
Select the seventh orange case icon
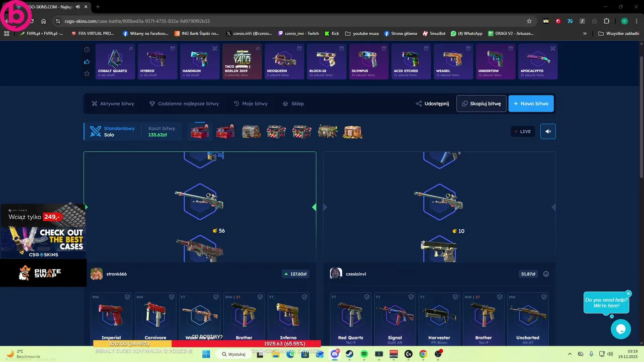353,132
